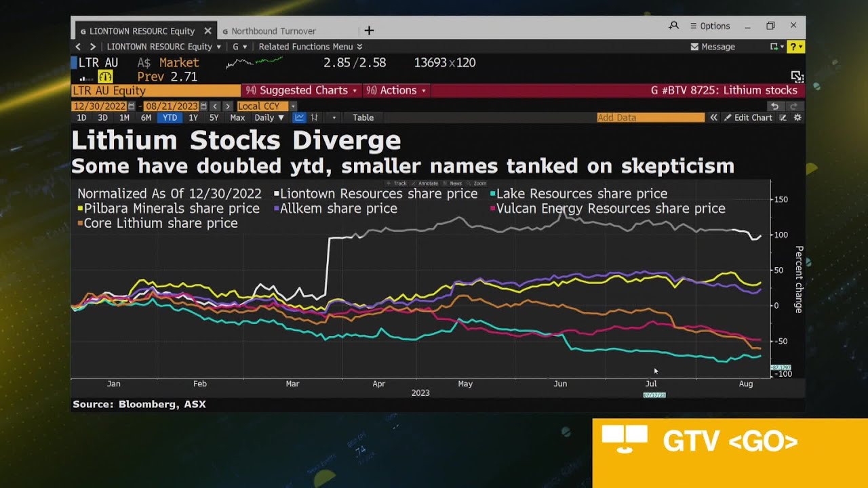
Task: Click the pop-out window icon above G #BTV
Action: pos(797,77)
